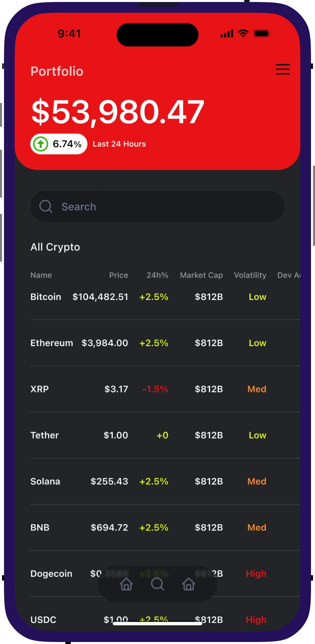
Task: Select the Tether listing
Action: coord(45,435)
